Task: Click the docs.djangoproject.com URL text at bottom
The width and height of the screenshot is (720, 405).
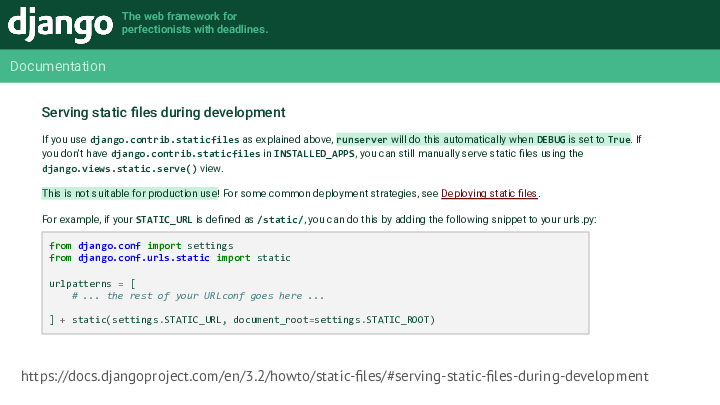Action: tap(335, 376)
